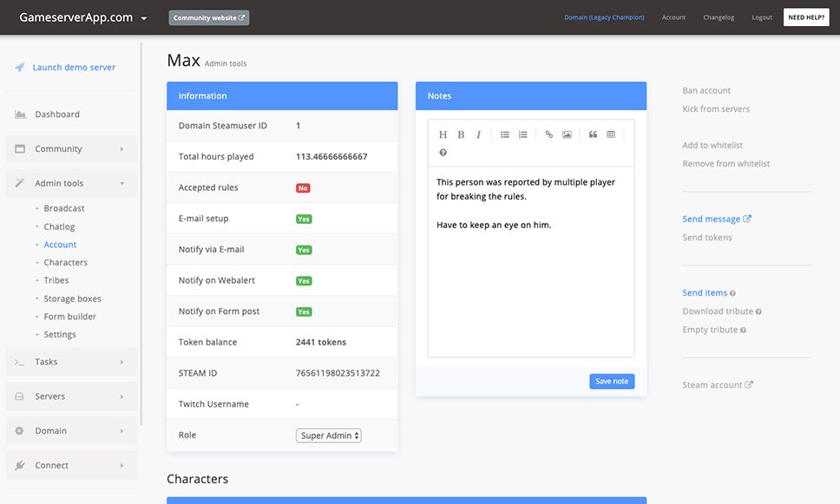Image resolution: width=840 pixels, height=504 pixels.
Task: Toggle bold formatting in the notes editor
Action: pos(460,134)
